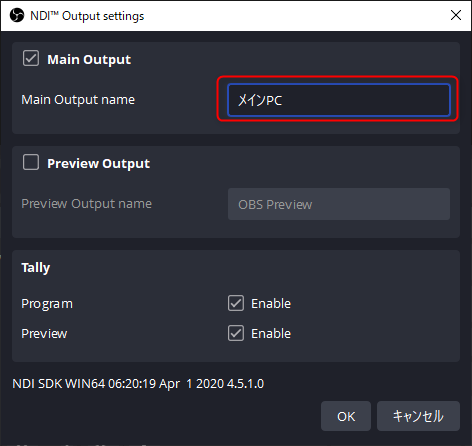Screen dimensions: 472x446
Task: Click the Preview tally row label
Action: pyautogui.click(x=44, y=333)
